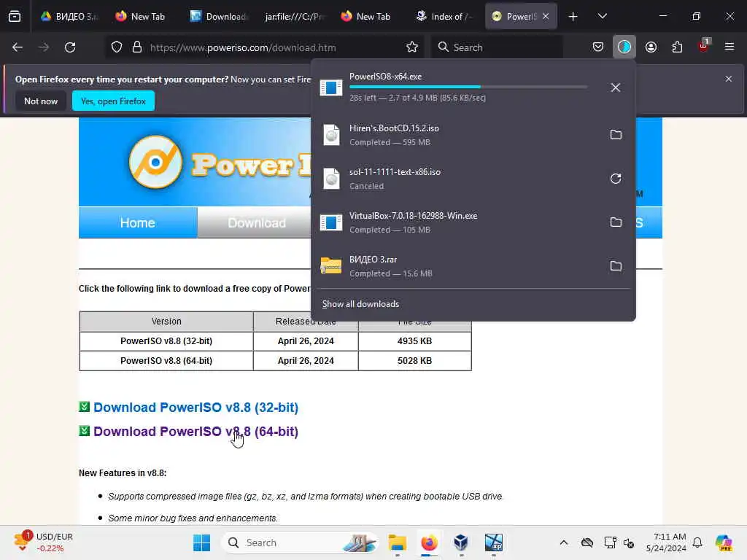Open the XP virtual machine taskbar icon
Image resolution: width=747 pixels, height=560 pixels.
(x=494, y=542)
